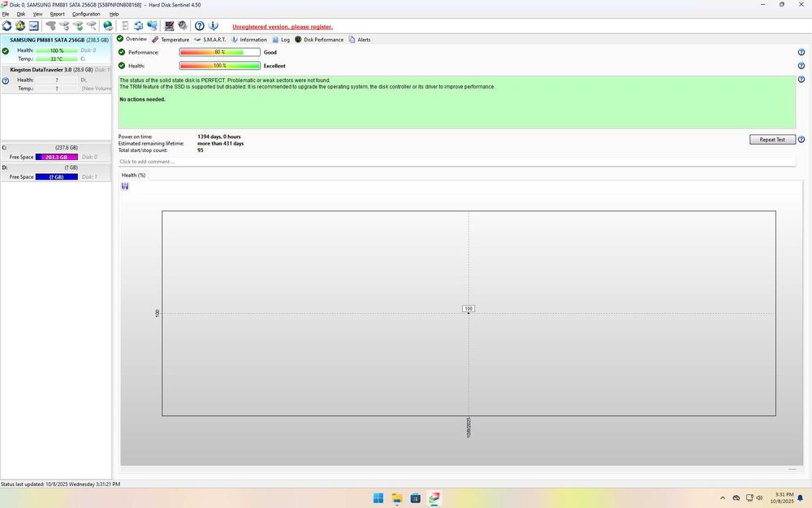Click the Refresh disk status toolbar icon

(6, 25)
